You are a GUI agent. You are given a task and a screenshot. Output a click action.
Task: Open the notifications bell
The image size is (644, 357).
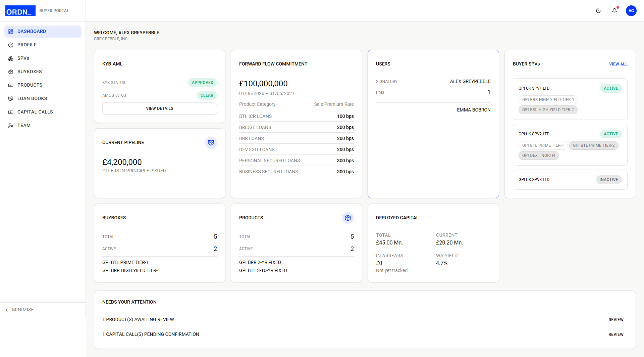(x=614, y=11)
